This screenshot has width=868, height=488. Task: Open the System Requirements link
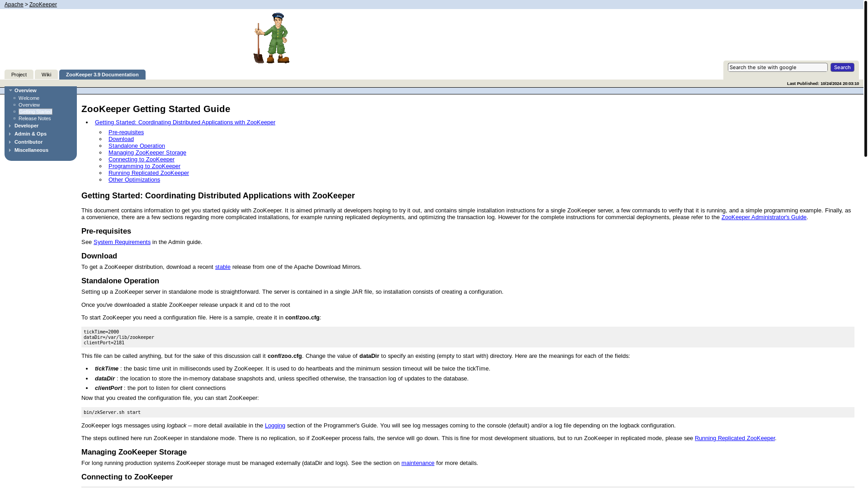(122, 242)
